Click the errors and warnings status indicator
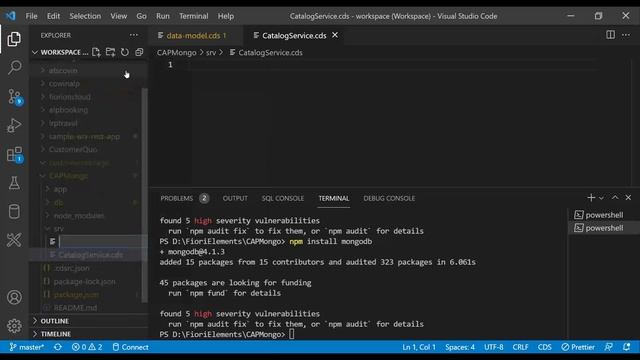 pyautogui.click(x=87, y=347)
